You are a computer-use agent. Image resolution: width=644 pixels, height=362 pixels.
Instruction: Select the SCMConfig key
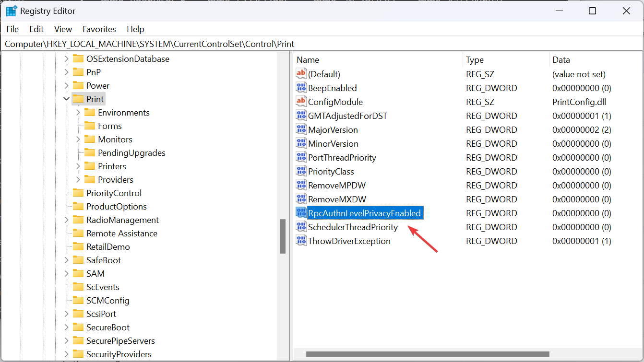tap(107, 300)
